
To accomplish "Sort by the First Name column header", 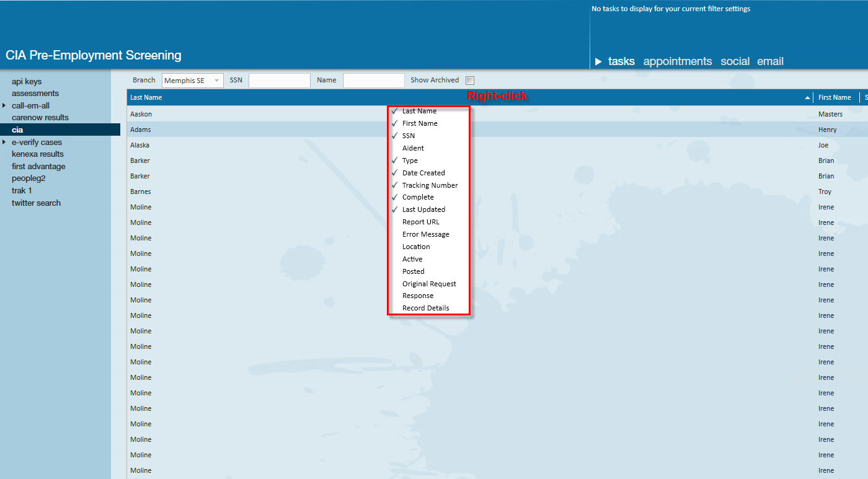I will 835,97.
